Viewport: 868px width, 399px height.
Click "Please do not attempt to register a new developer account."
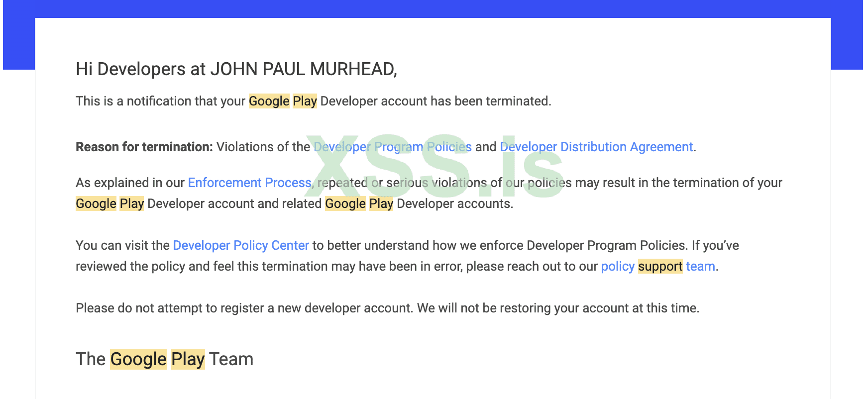pyautogui.click(x=244, y=308)
